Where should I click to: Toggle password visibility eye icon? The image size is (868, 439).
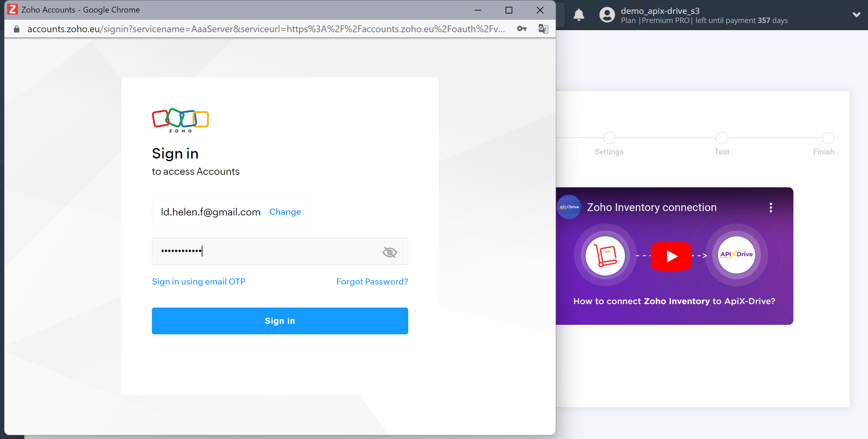(390, 252)
